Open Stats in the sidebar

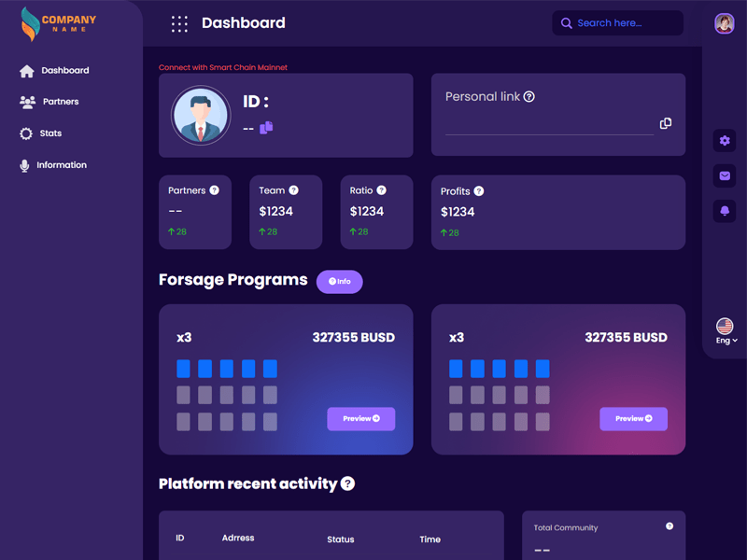point(50,133)
